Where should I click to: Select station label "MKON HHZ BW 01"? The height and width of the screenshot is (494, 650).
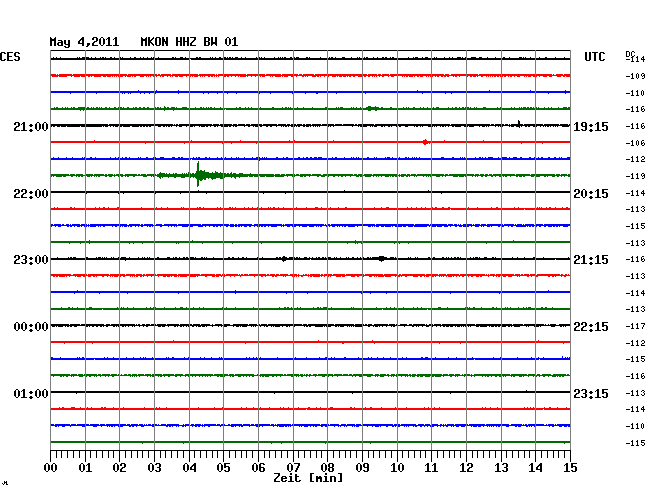189,42
